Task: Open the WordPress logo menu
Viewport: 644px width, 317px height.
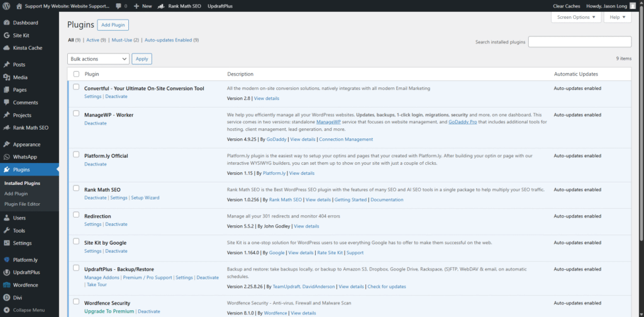Action: (x=6, y=6)
